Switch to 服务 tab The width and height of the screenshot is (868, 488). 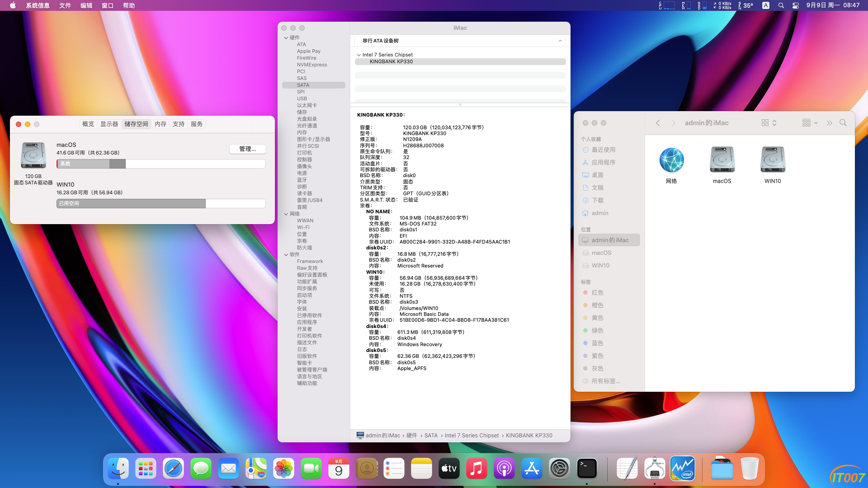pyautogui.click(x=197, y=124)
